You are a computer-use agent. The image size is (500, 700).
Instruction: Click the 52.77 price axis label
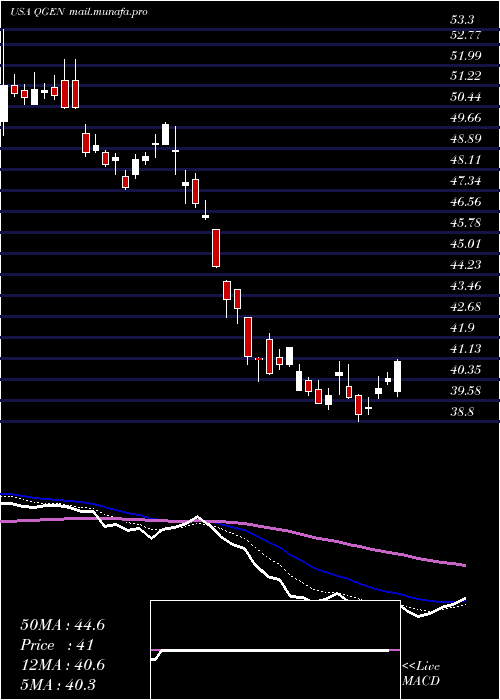[x=466, y=35]
